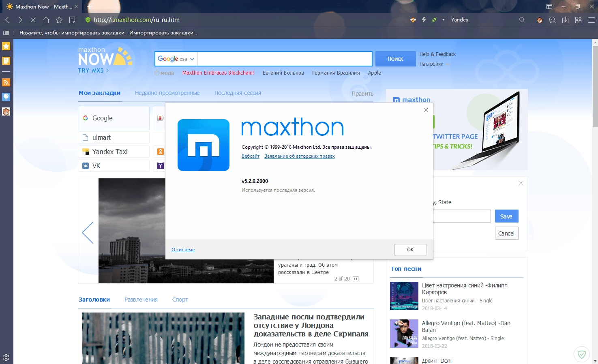The image size is (598, 364).
Task: Bookmark this page with the star icon
Action: point(59,20)
